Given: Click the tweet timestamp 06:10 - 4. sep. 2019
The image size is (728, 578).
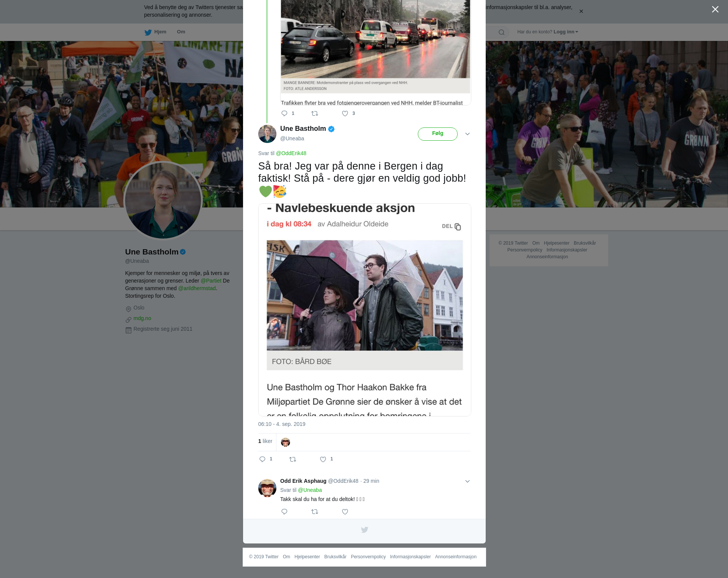Looking at the screenshot, I should pos(282,424).
